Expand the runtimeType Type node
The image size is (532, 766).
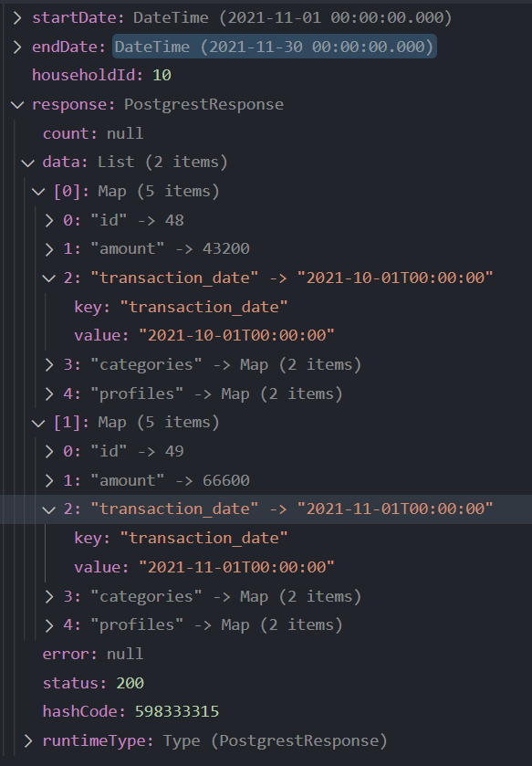tap(16, 740)
